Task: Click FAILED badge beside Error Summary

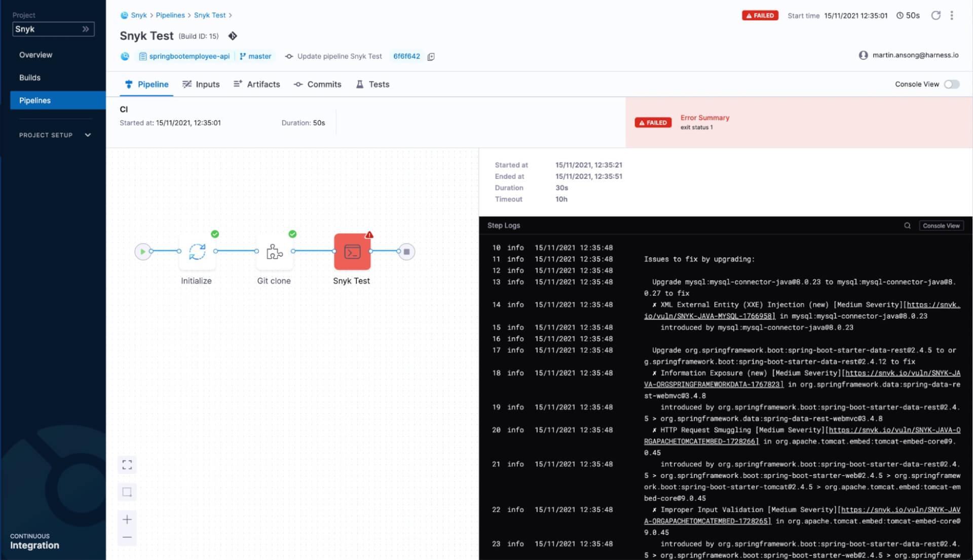Action: pos(653,123)
